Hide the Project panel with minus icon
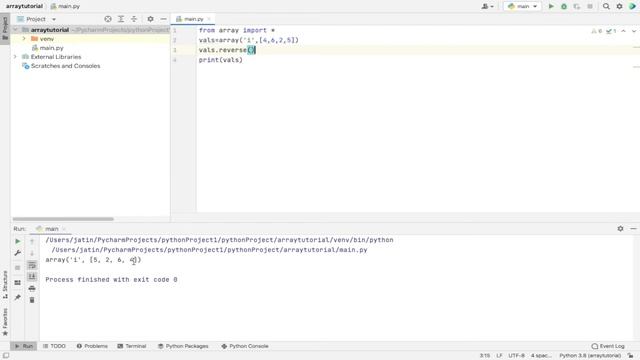 pos(163,19)
